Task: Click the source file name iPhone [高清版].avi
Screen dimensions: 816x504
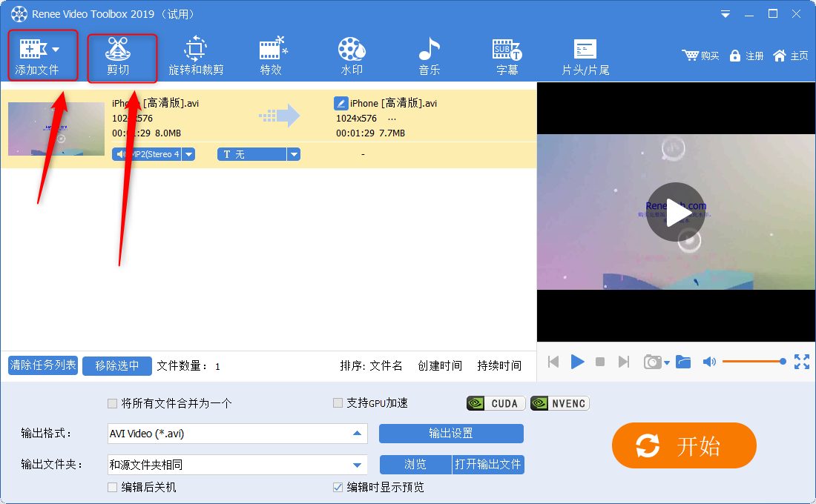Action: point(155,103)
